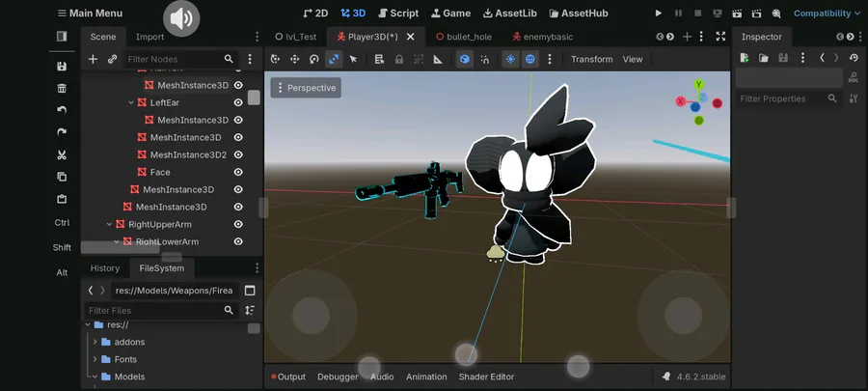This screenshot has height=391, width=868.
Task: Toggle visibility of MeshInstance3D2
Action: [238, 154]
